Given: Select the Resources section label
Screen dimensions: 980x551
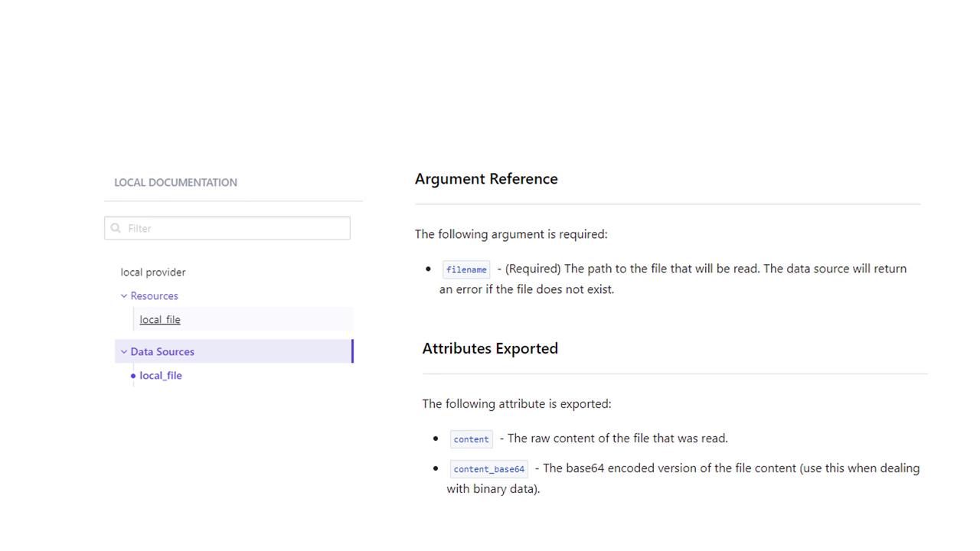Looking at the screenshot, I should (x=154, y=296).
